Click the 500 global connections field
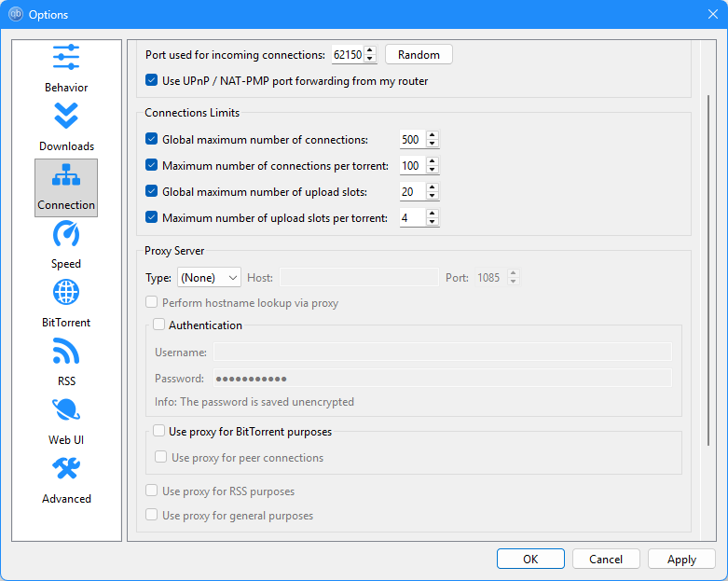The height and width of the screenshot is (581, 728). [413, 139]
